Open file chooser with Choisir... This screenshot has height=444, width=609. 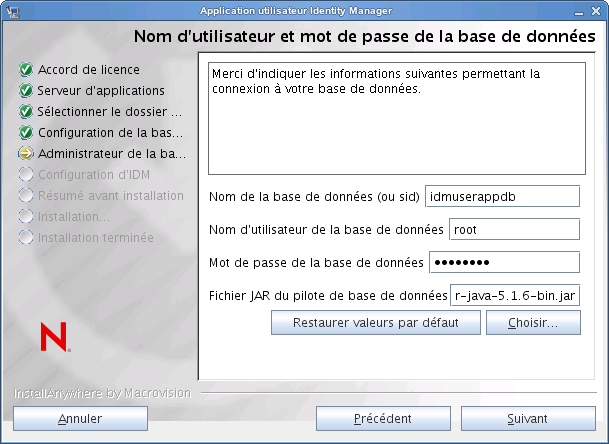[533, 322]
